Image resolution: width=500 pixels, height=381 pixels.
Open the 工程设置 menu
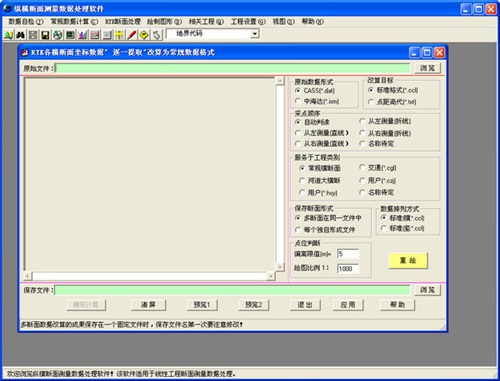point(248,22)
